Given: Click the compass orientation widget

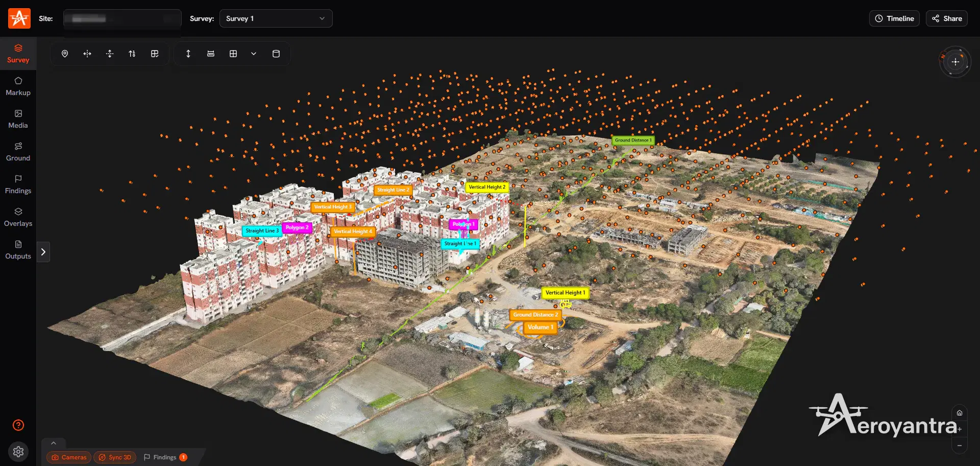Looking at the screenshot, I should [x=955, y=62].
